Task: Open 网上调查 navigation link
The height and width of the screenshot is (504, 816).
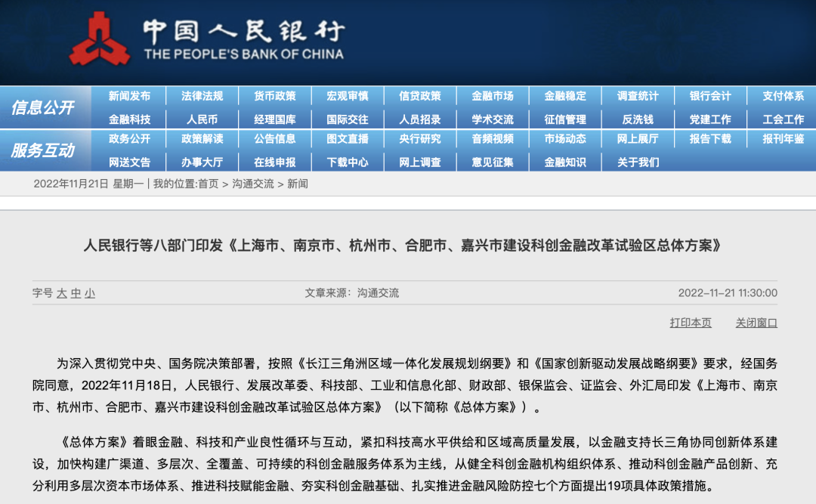Action: click(x=420, y=162)
